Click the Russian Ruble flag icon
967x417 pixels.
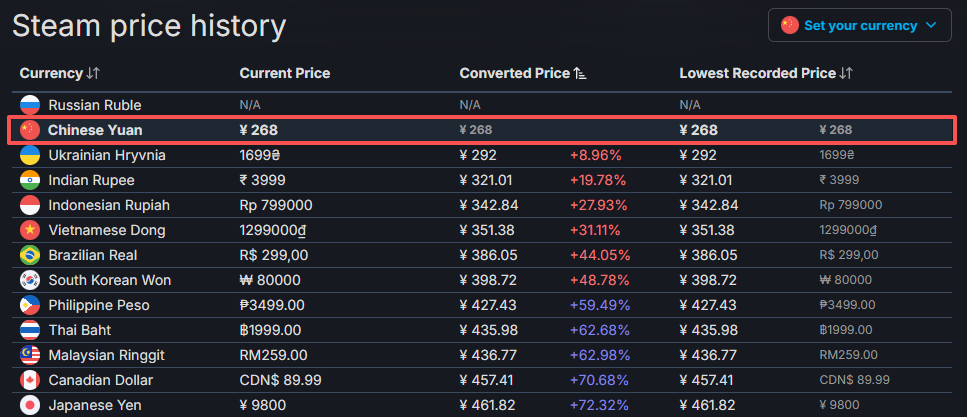(29, 105)
